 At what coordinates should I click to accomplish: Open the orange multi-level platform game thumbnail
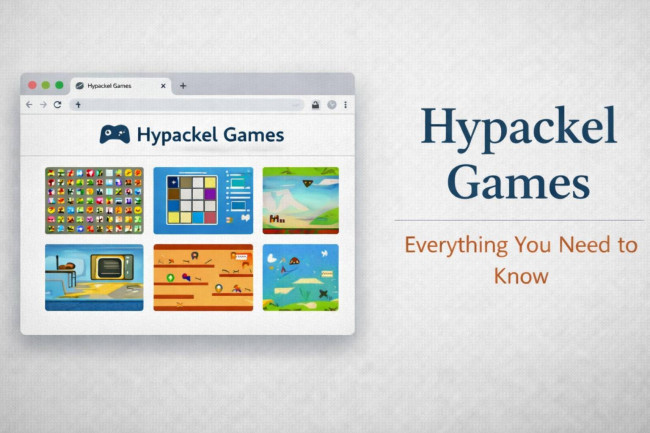(x=203, y=277)
